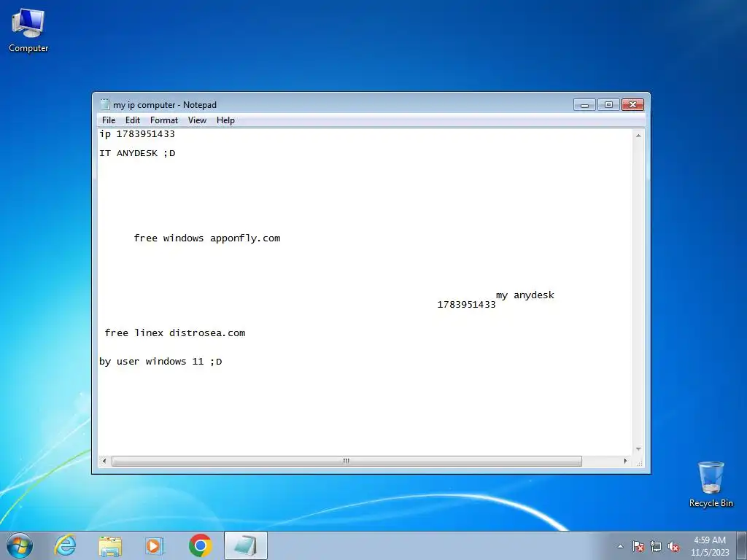Click the text 'my anydesk'
Viewport: 747px width, 560px height.
pyautogui.click(x=525, y=295)
